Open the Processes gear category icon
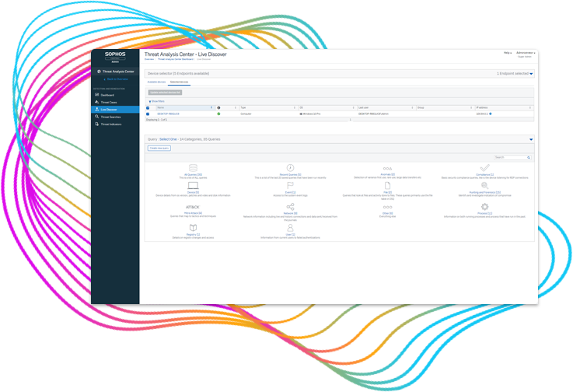 (x=485, y=207)
